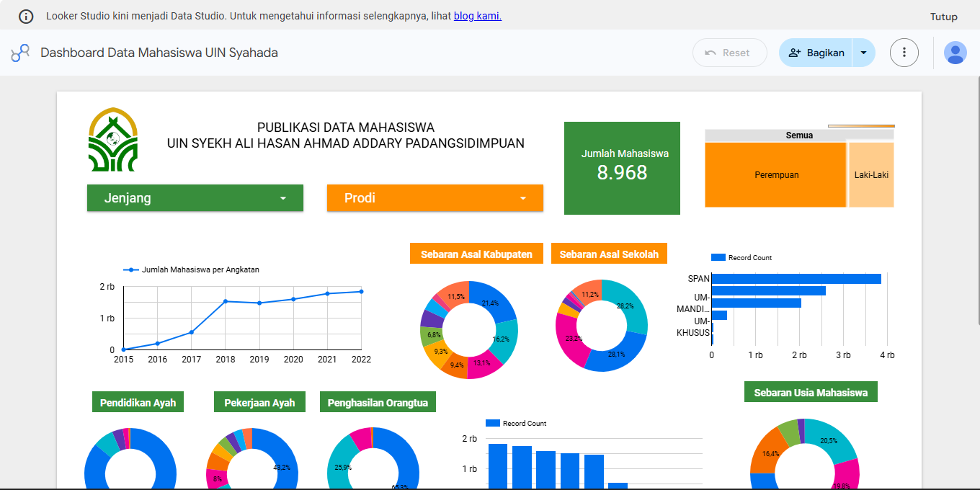Screen dimensions: 980x490
Task: Click the Sebaran Asal Sekolah label
Action: point(609,254)
